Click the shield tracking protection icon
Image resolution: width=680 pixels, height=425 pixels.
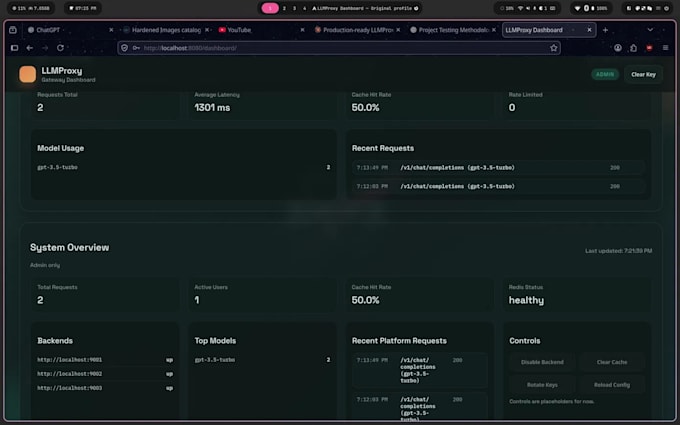click(124, 48)
